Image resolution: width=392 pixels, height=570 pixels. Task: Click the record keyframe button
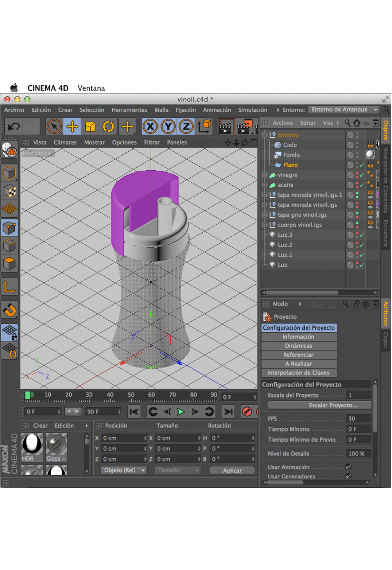point(247,412)
